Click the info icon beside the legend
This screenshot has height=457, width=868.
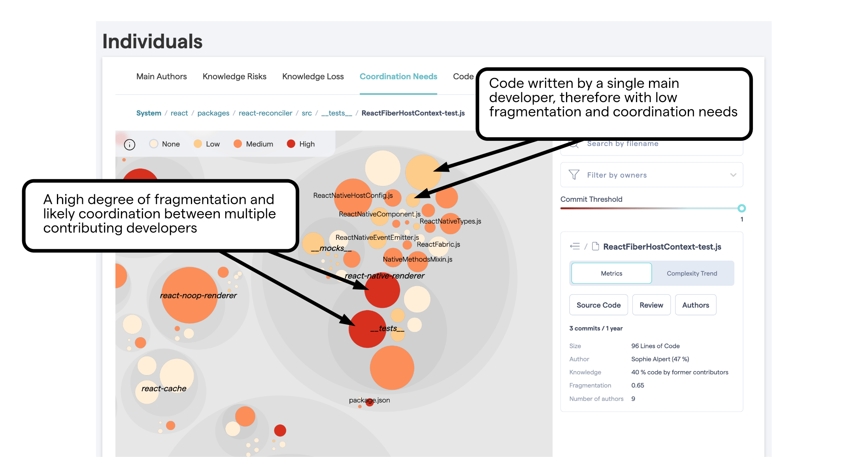[129, 144]
